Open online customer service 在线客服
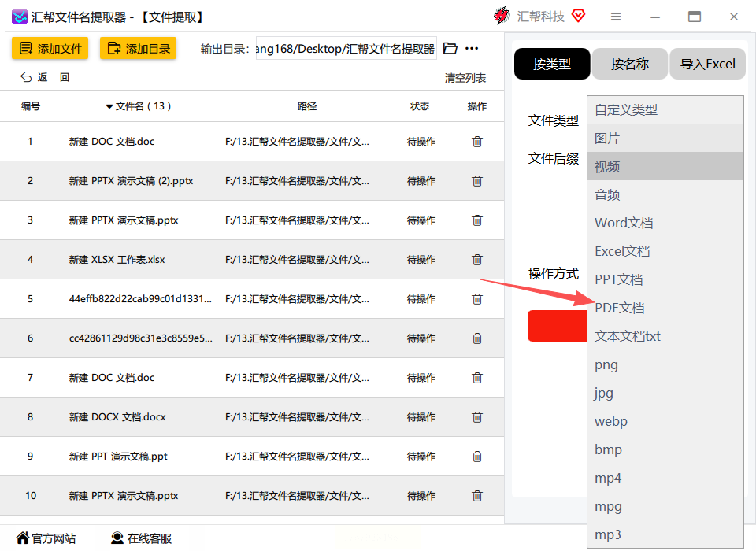 coord(141,538)
